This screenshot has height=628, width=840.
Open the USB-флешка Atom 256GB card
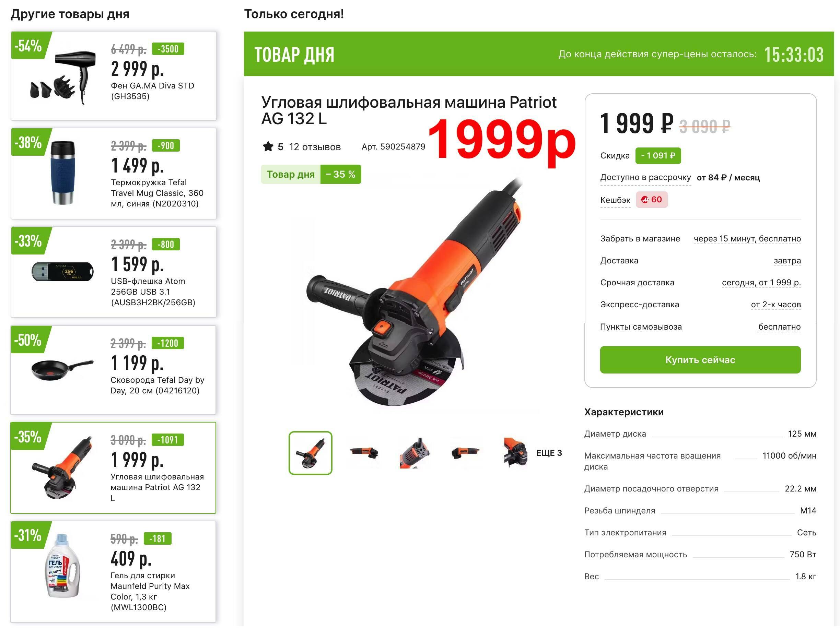coord(114,272)
